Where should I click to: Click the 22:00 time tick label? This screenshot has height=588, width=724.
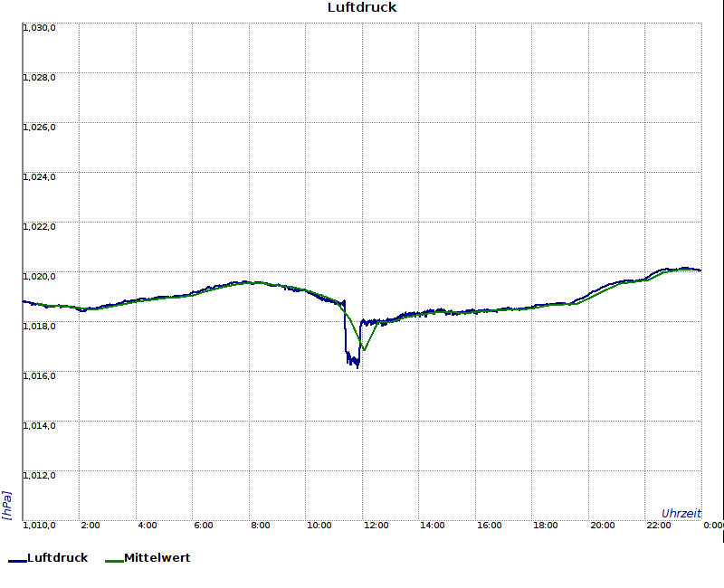(x=659, y=526)
